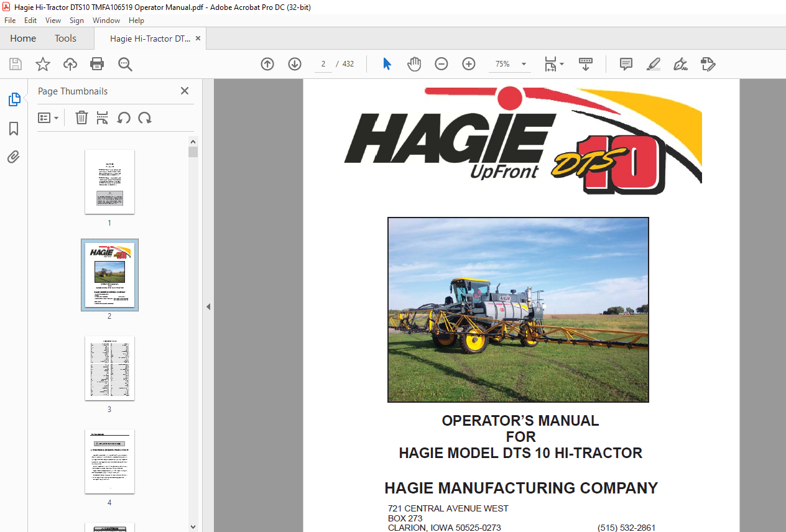Open the Find text search tool

point(125,64)
